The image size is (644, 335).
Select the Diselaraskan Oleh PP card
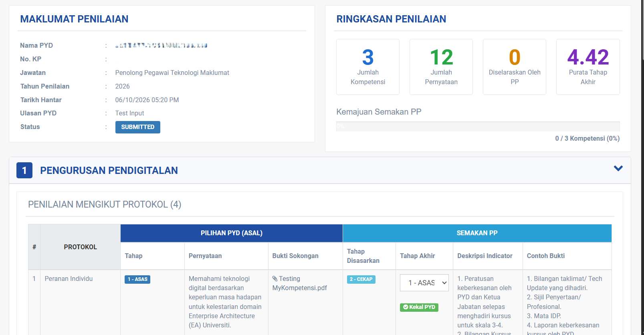(x=515, y=67)
